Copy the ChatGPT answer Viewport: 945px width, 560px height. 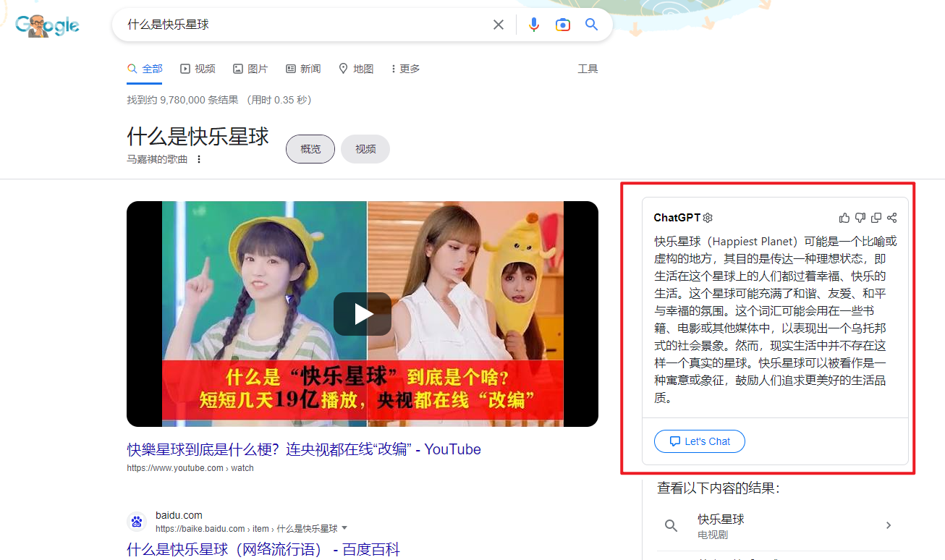pyautogui.click(x=876, y=218)
